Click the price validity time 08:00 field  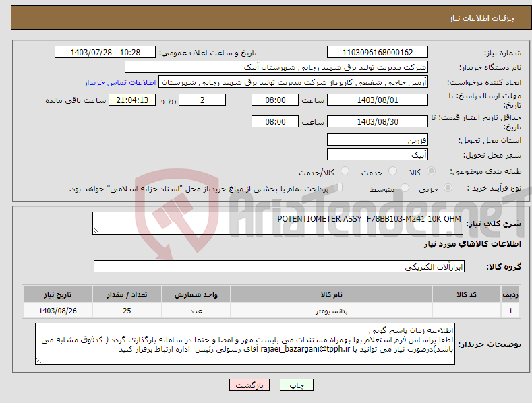point(275,121)
